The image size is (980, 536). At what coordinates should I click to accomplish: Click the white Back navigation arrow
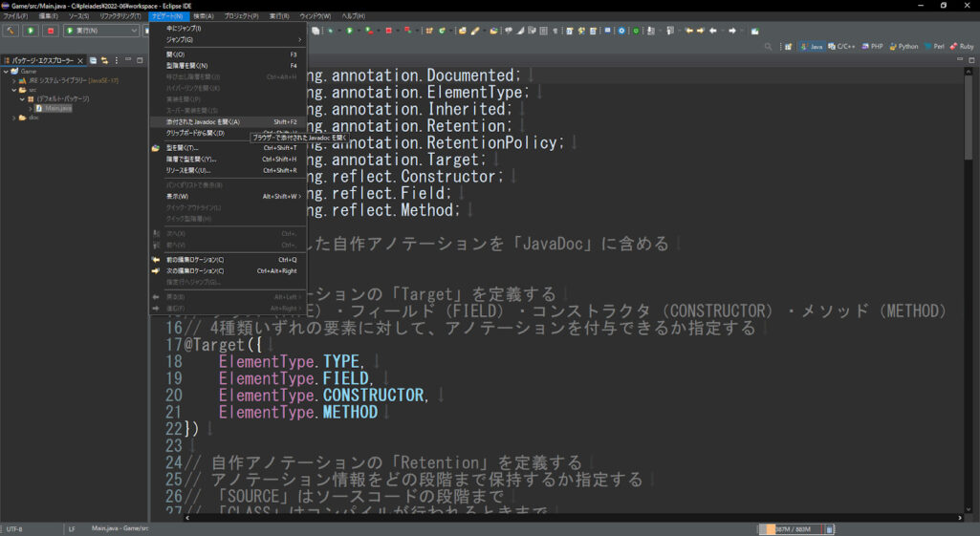[713, 30]
